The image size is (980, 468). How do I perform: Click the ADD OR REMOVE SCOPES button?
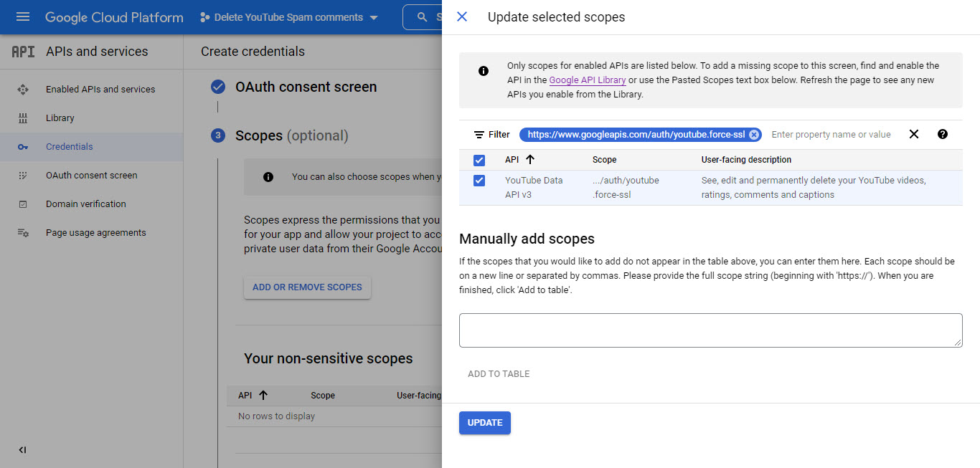click(307, 287)
